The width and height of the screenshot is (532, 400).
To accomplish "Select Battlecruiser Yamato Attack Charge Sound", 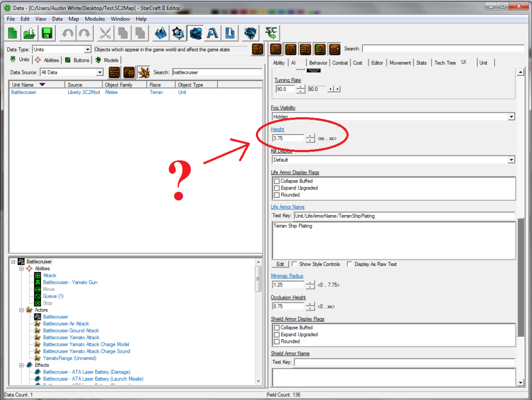I will [x=86, y=351].
